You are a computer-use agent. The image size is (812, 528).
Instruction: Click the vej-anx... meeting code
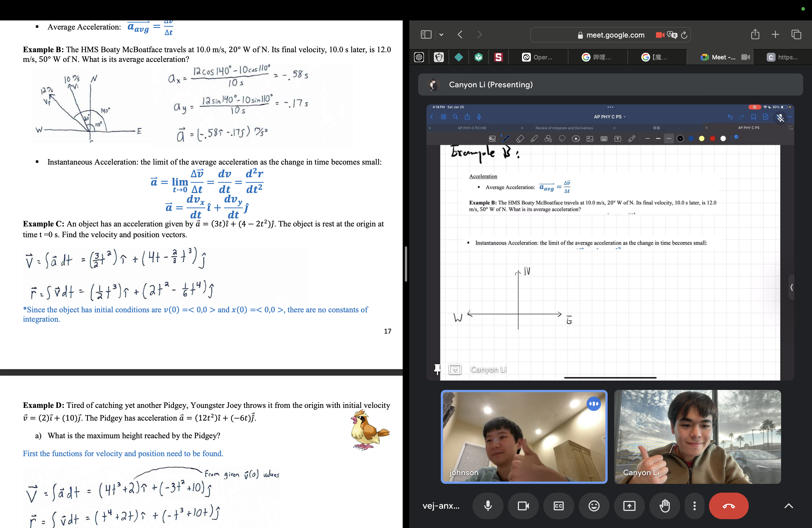[441, 506]
